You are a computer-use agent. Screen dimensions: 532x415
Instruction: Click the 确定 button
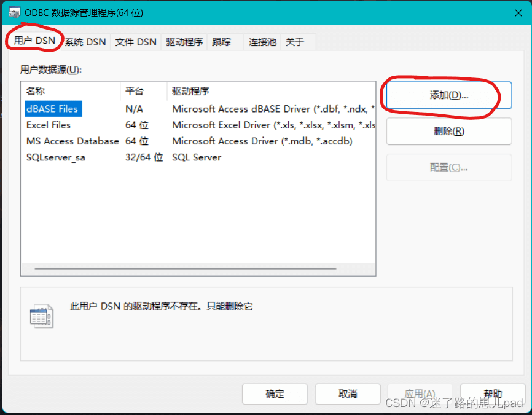tap(275, 394)
